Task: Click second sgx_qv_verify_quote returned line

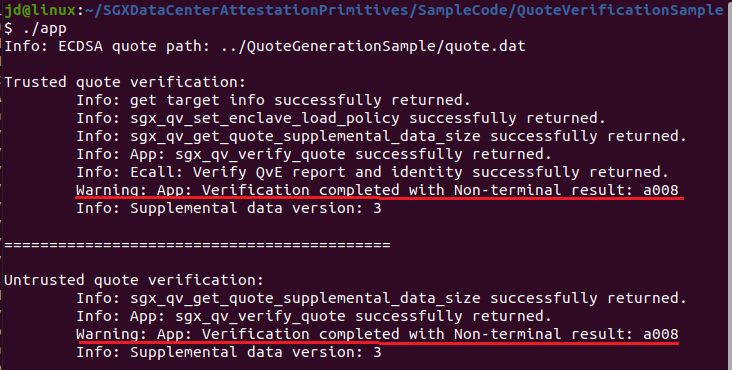Action: (314, 316)
